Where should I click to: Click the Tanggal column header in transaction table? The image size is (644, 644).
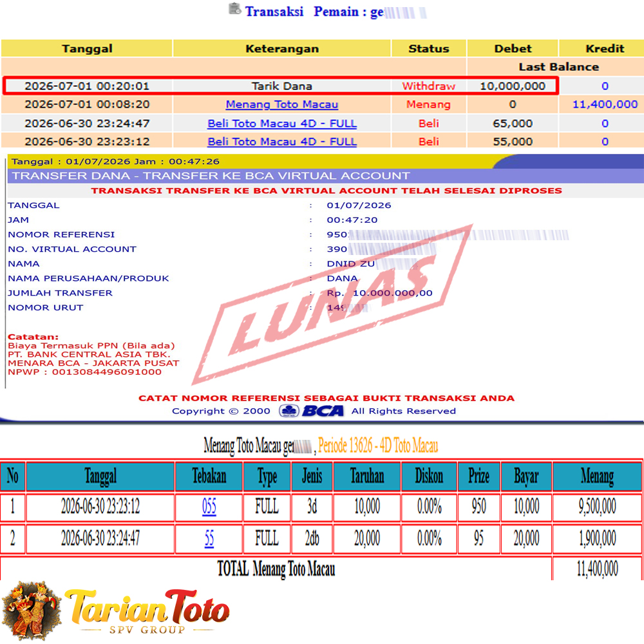[87, 48]
